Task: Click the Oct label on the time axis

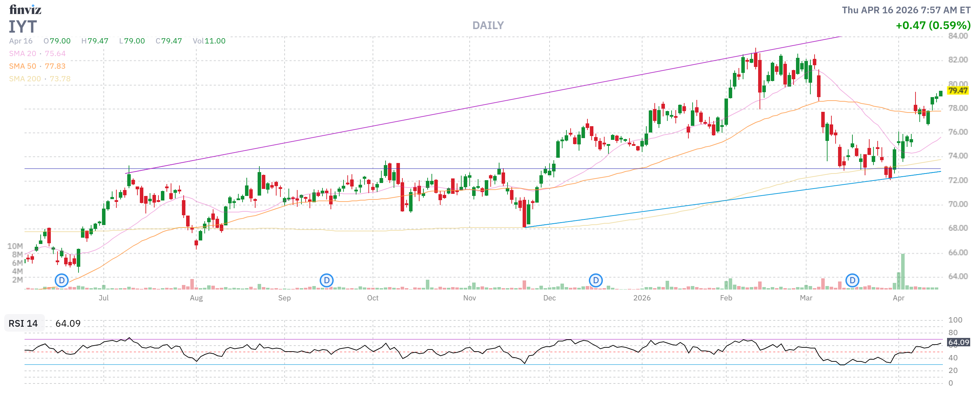Action: click(x=373, y=298)
